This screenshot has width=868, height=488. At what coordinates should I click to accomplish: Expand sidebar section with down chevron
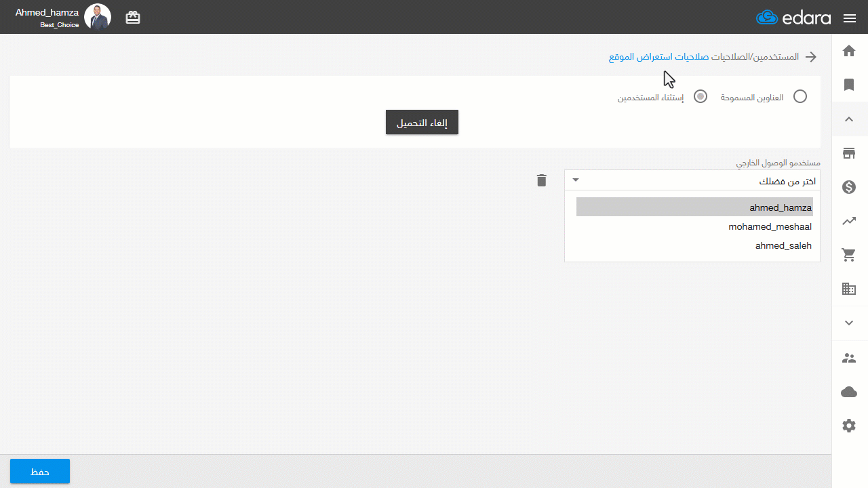[x=849, y=323]
